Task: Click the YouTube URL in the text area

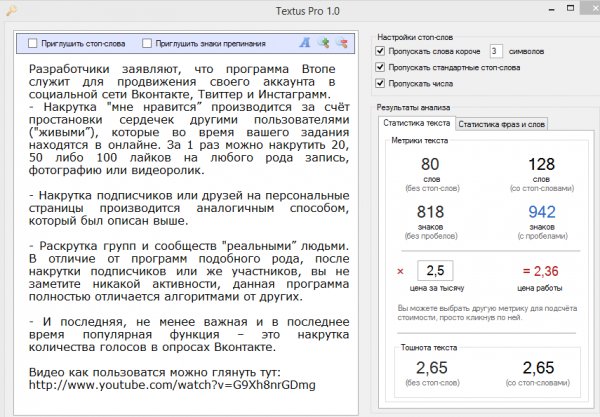Action: tap(172, 385)
